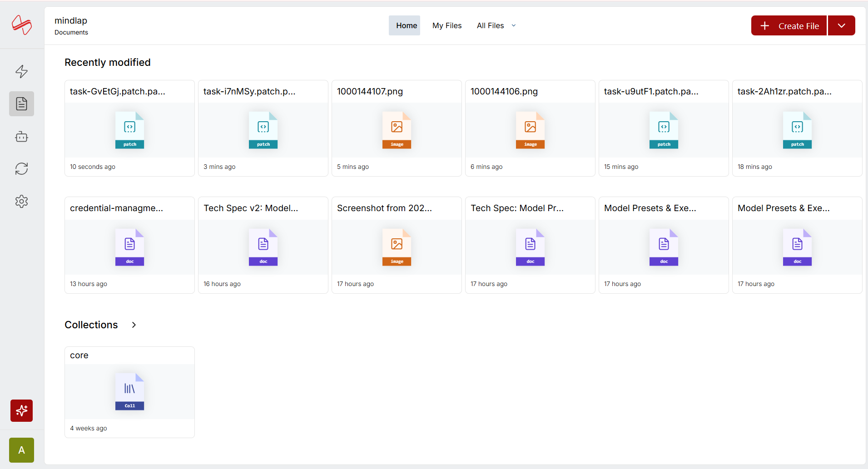Click the '4 weeks ago' timestamp
The image size is (868, 469).
coord(89,428)
